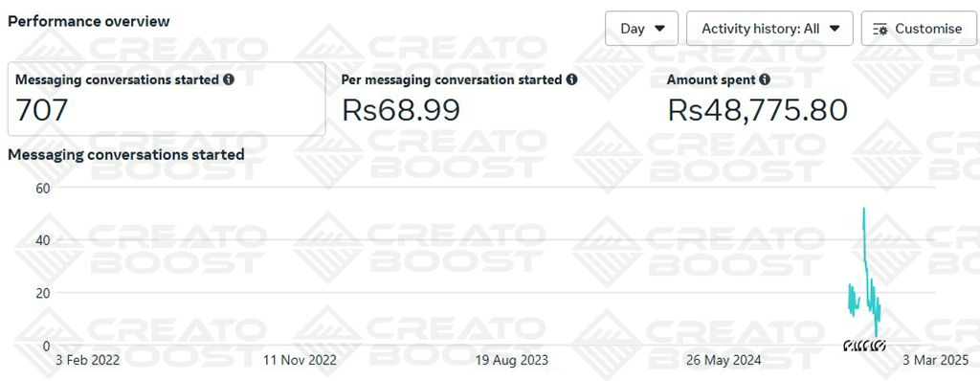980x381 pixels.
Task: Select the Messaging conversations started metric card
Action: point(167,99)
